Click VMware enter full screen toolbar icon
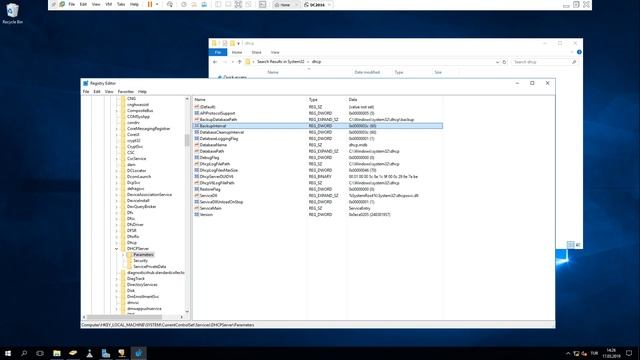This screenshot has height=360, width=640. point(238,4)
